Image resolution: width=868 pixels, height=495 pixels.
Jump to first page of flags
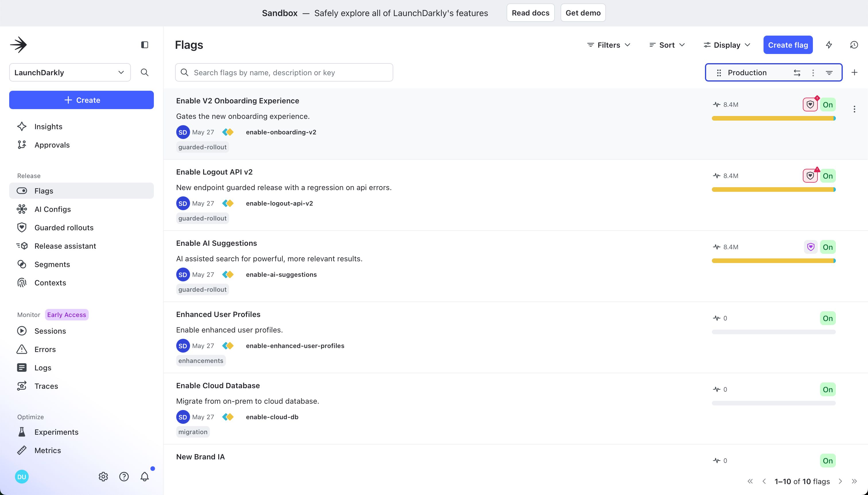750,481
